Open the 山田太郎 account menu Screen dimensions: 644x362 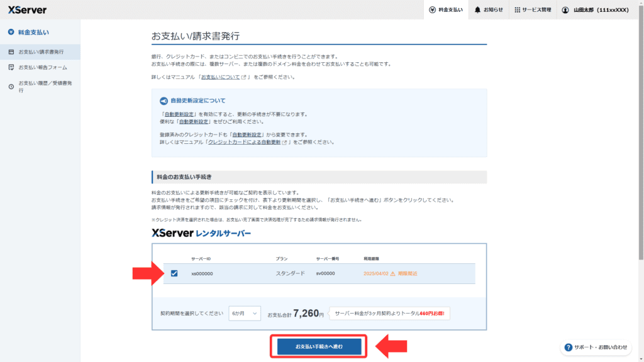(x=595, y=10)
